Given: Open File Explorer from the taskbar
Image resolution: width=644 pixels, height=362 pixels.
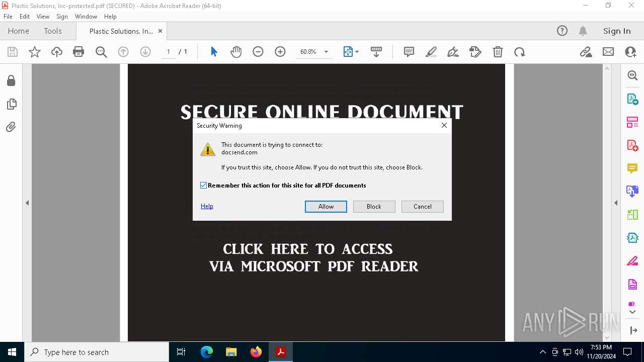Looking at the screenshot, I should [231, 352].
